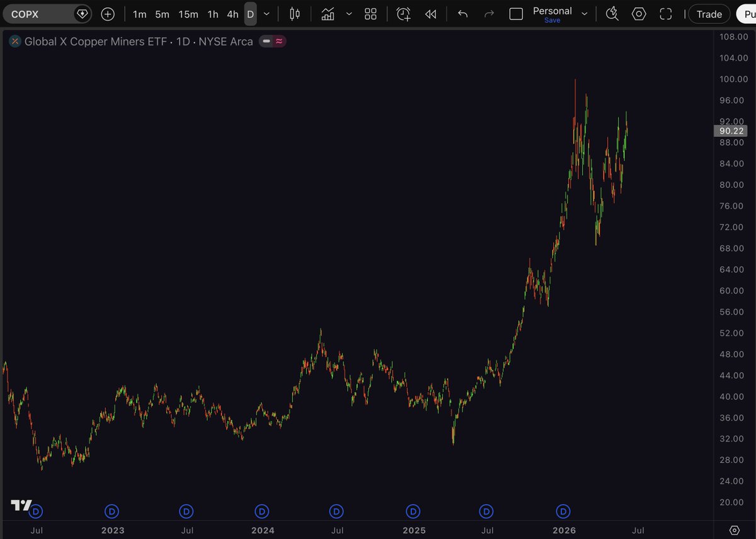Select the 15m timeframe
The image size is (756, 539).
click(x=188, y=14)
